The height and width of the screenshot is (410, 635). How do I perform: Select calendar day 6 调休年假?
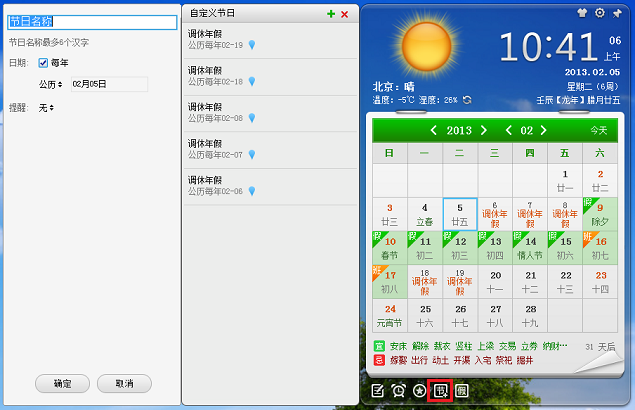coord(495,214)
